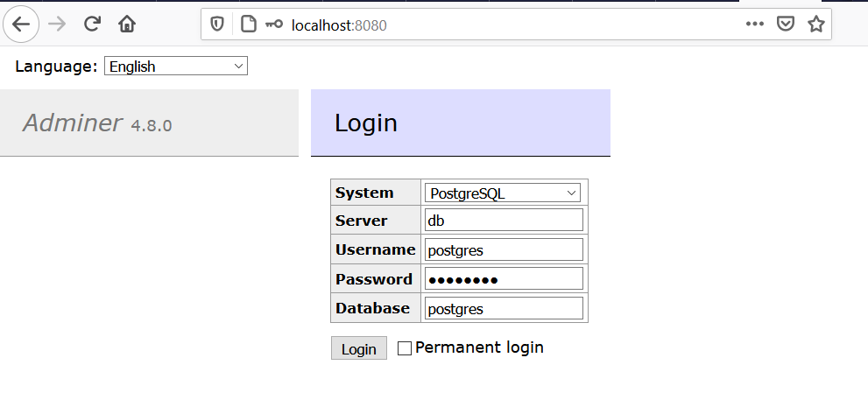
Task: Click the Adminer title link
Action: point(72,123)
